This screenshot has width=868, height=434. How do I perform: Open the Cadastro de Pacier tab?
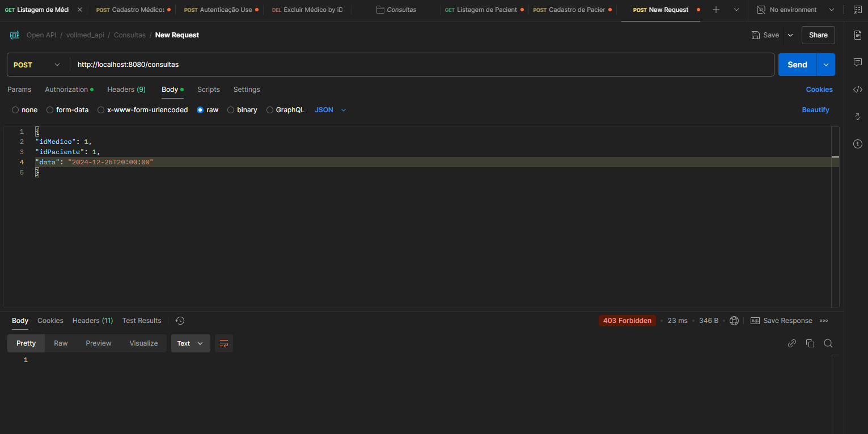pos(571,10)
